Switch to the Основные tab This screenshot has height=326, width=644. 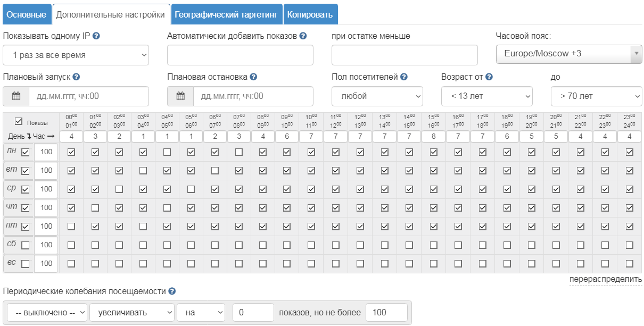[x=26, y=14]
